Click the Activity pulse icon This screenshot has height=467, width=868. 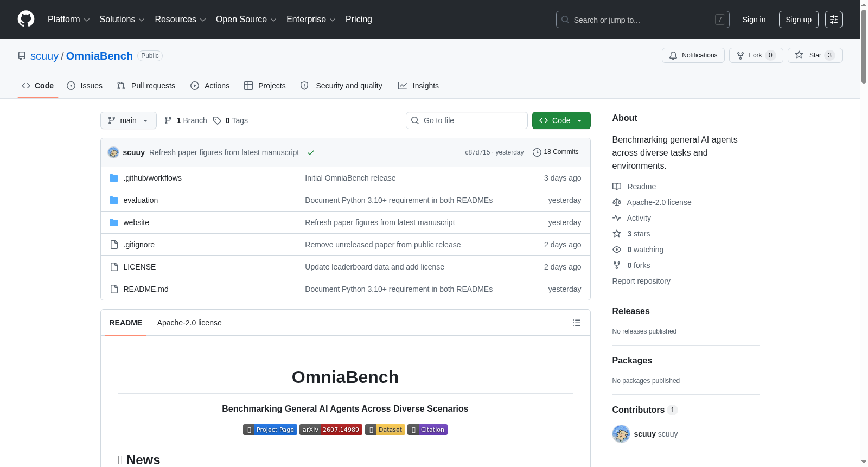pyautogui.click(x=617, y=218)
